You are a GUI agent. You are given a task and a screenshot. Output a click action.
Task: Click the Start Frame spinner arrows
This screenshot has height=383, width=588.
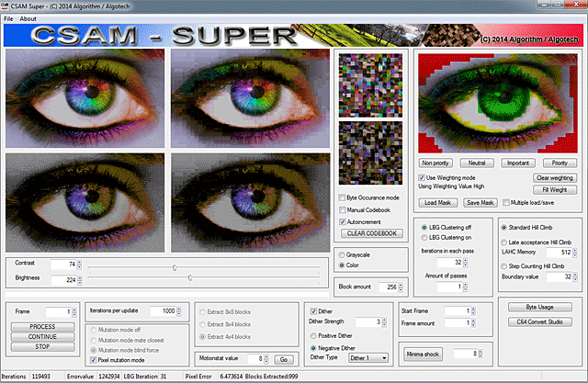tap(473, 311)
